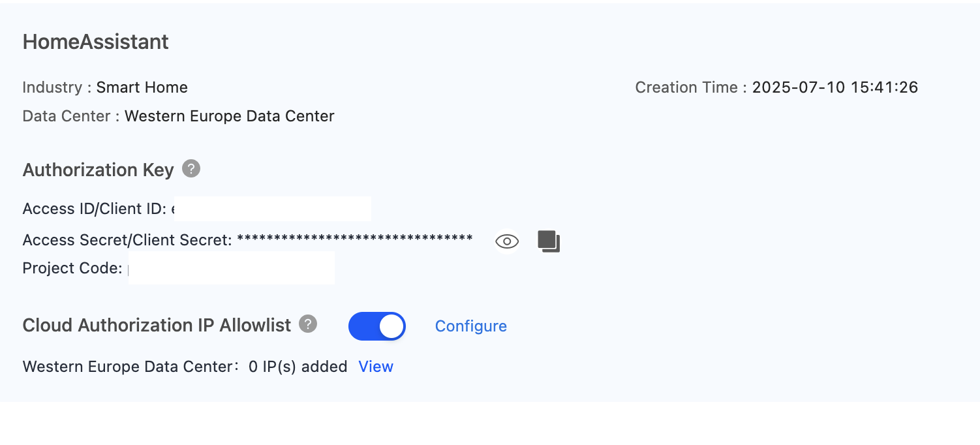This screenshot has width=980, height=445.
Task: Open the help tooltip beside Authorization Key
Action: (191, 169)
